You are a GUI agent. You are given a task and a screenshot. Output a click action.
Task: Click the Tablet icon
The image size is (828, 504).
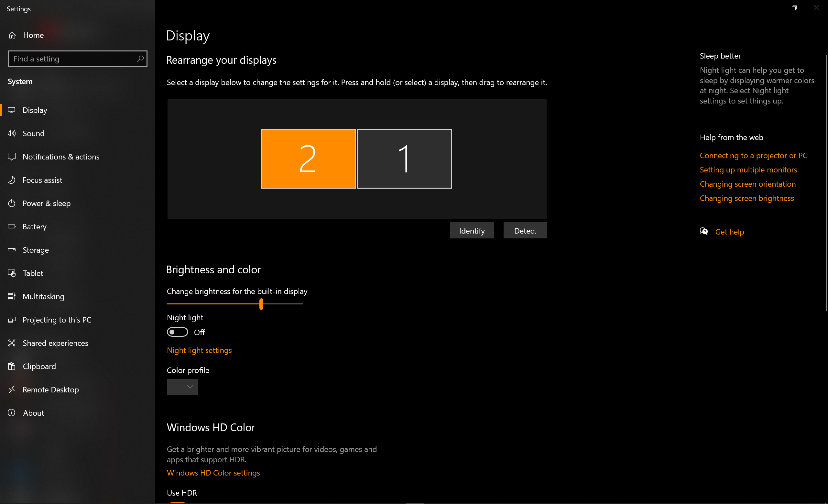12,273
